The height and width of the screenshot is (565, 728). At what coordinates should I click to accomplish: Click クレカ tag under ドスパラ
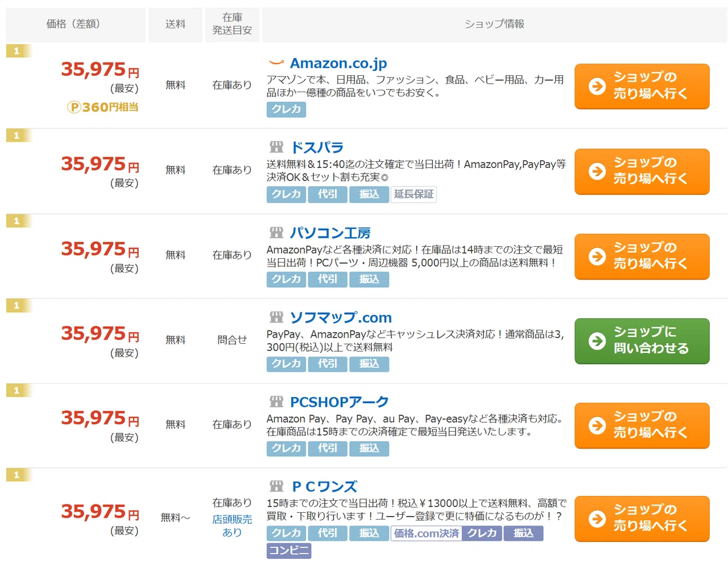[x=286, y=195]
